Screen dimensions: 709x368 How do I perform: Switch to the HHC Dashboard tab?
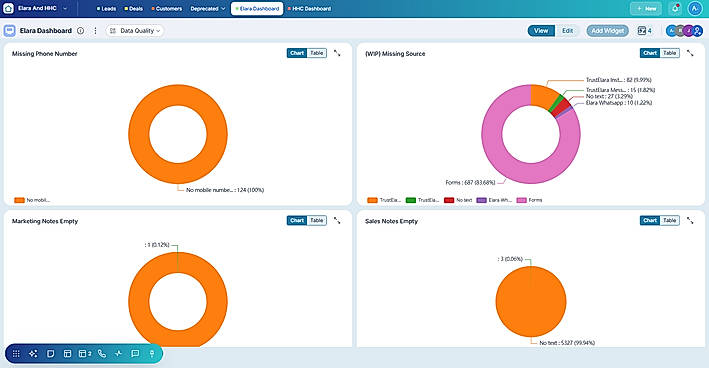pos(309,9)
